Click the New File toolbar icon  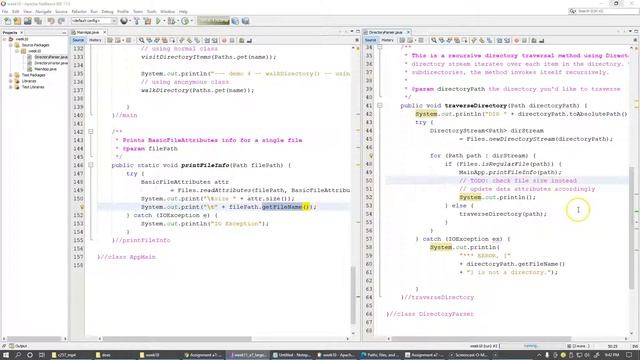coord(7,21)
